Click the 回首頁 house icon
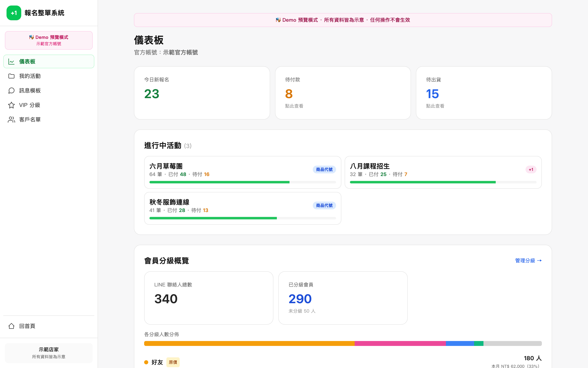 coord(11,326)
